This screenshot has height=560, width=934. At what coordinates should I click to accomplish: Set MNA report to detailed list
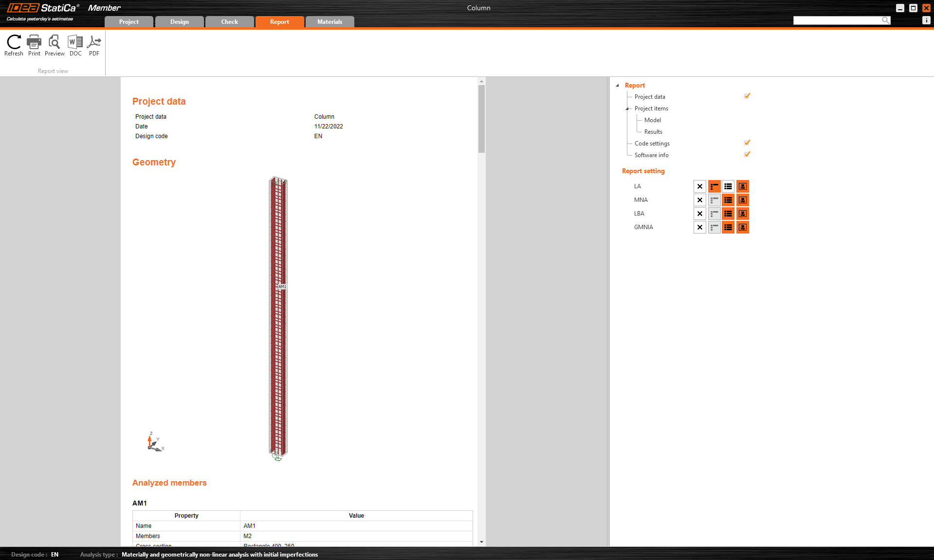tap(728, 200)
